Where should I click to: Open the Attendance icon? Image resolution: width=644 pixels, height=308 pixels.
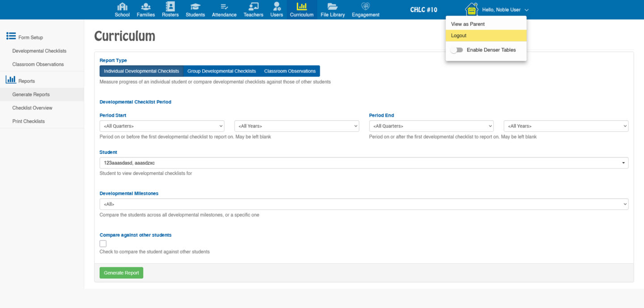(x=224, y=7)
